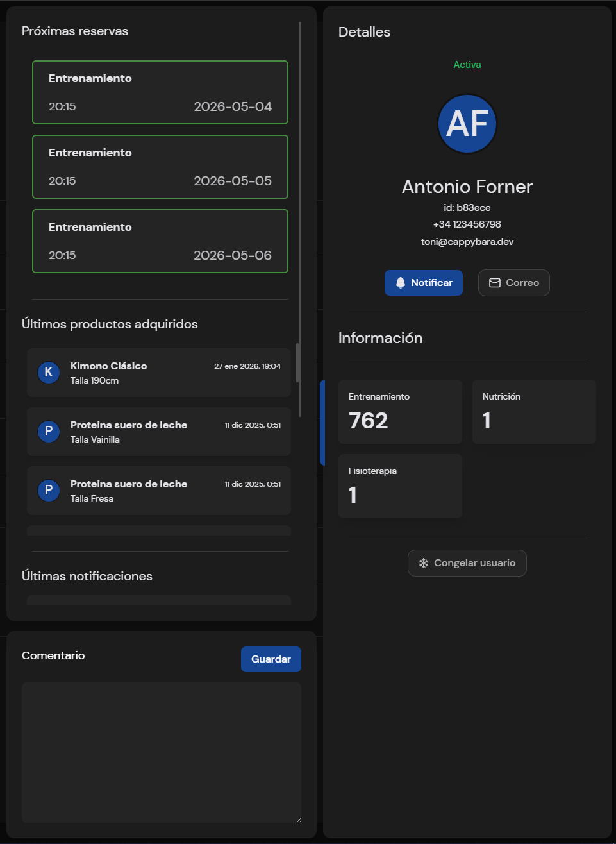The height and width of the screenshot is (844, 616).
Task: Click the snowflake icon for Congelar usuario
Action: [424, 563]
